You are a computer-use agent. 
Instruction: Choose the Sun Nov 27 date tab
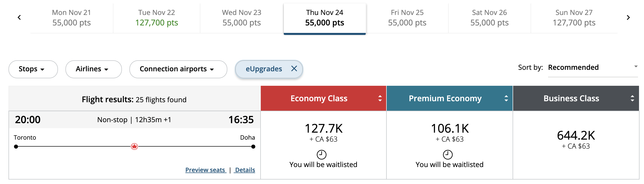point(574,18)
